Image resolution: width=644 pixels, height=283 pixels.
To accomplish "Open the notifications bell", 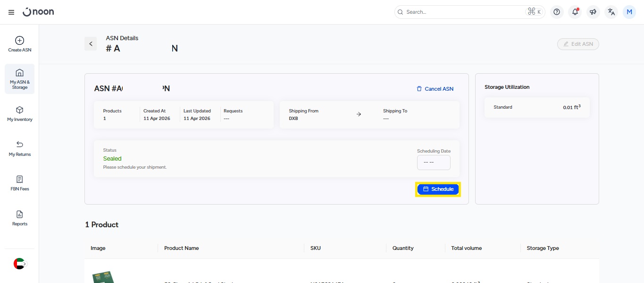I will (575, 12).
